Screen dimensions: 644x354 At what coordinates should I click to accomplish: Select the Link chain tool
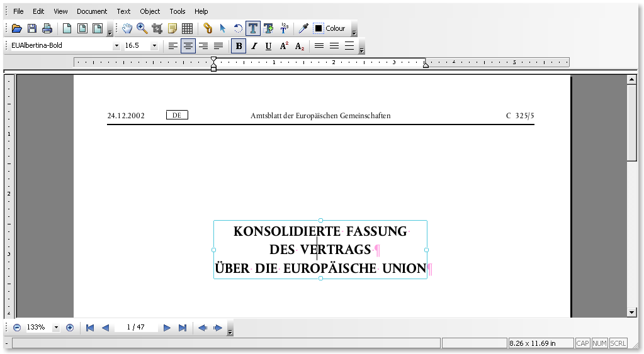point(208,28)
